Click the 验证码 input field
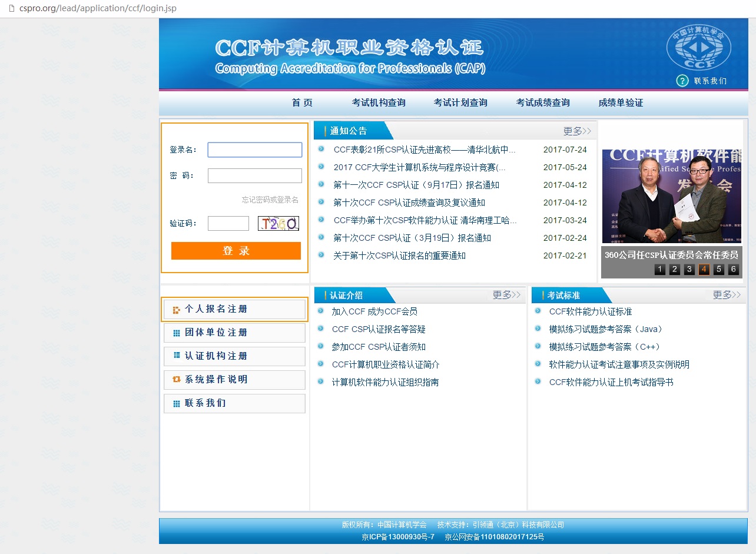This screenshot has height=554, width=756. tap(228, 223)
